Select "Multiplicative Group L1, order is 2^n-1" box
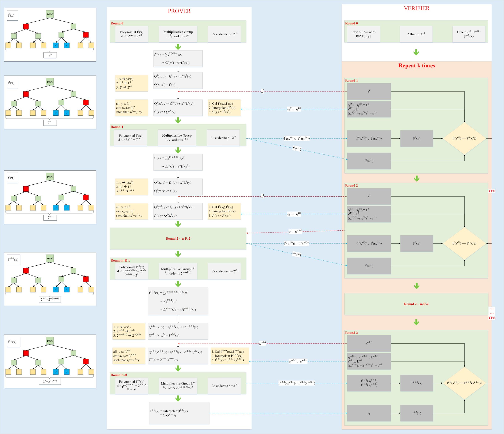 (177, 138)
